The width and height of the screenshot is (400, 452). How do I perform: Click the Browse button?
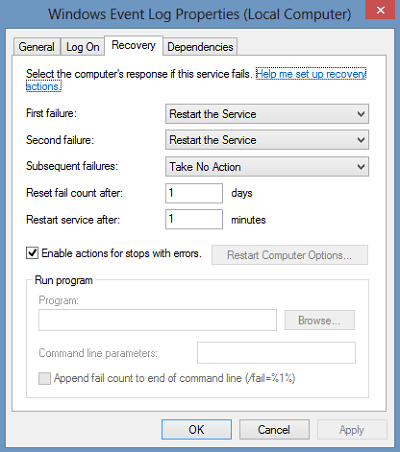(x=319, y=320)
